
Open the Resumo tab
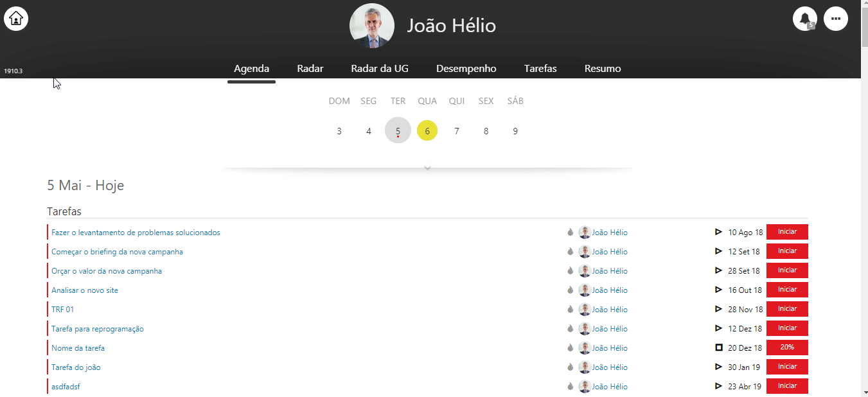603,69
